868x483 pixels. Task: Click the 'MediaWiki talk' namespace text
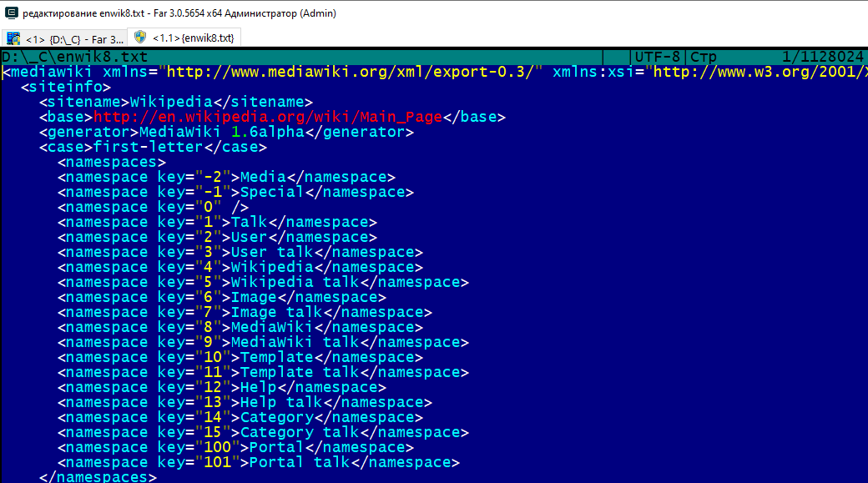(295, 342)
